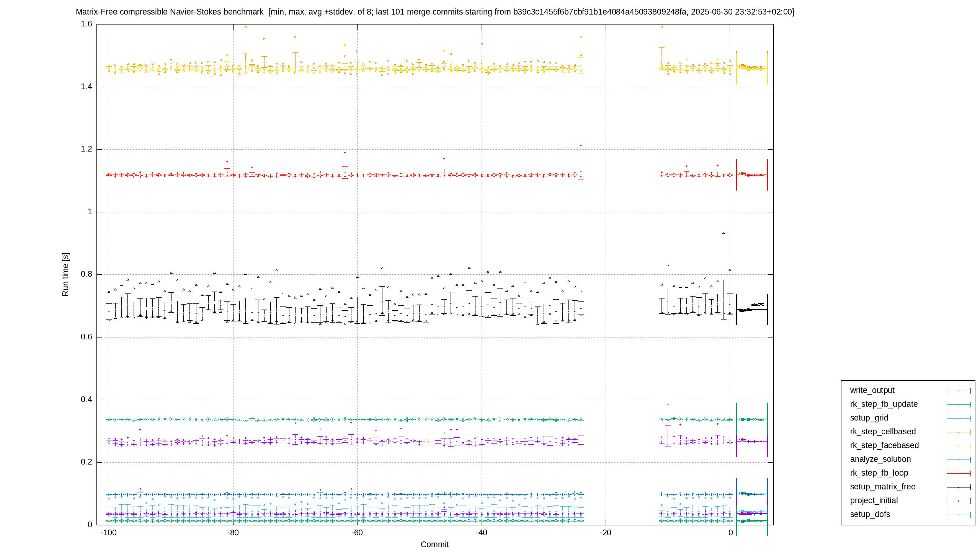
Task: Click the setup_grid legend marker
Action: 959,418
